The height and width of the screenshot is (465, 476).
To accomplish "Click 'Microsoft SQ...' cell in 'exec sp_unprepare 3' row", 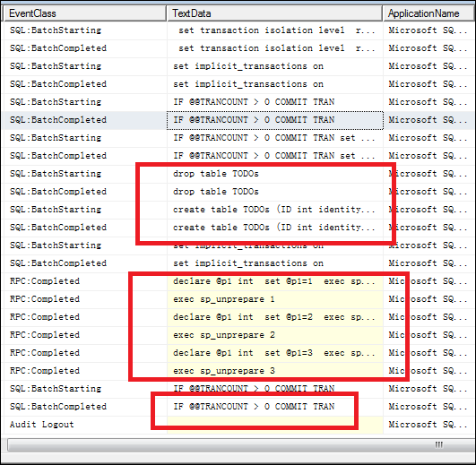I will 428,371.
